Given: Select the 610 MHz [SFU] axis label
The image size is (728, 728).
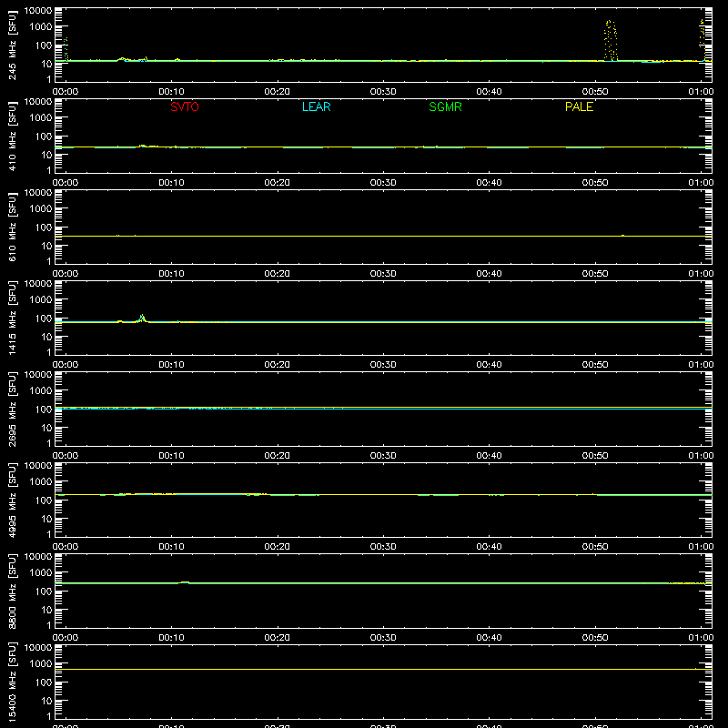Looking at the screenshot, I should pyautogui.click(x=12, y=227).
